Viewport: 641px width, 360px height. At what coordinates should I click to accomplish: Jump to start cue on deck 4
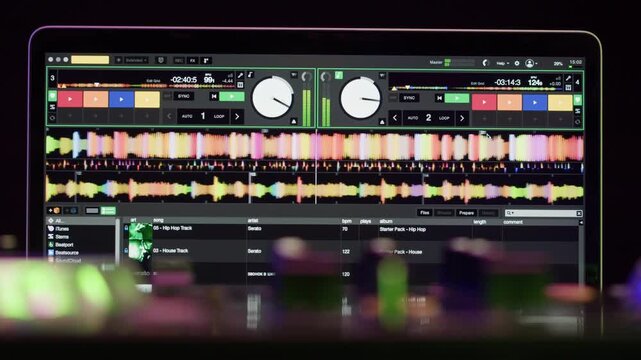(439, 98)
